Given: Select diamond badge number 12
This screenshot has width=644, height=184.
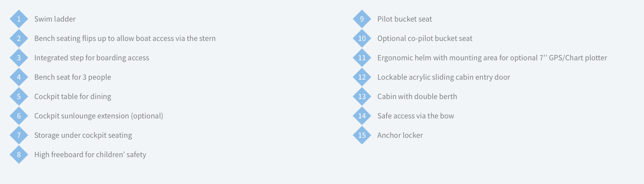Looking at the screenshot, I should (x=362, y=77).
